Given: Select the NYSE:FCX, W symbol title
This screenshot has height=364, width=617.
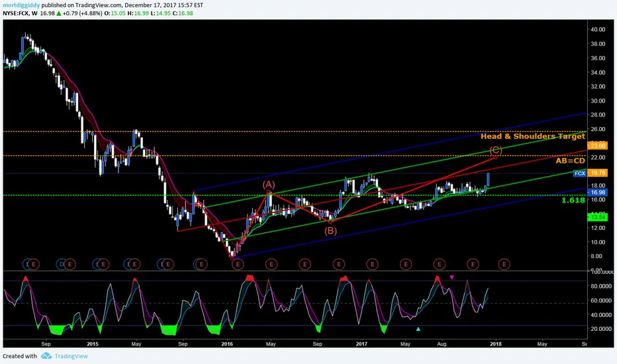Looking at the screenshot, I should tap(20, 13).
